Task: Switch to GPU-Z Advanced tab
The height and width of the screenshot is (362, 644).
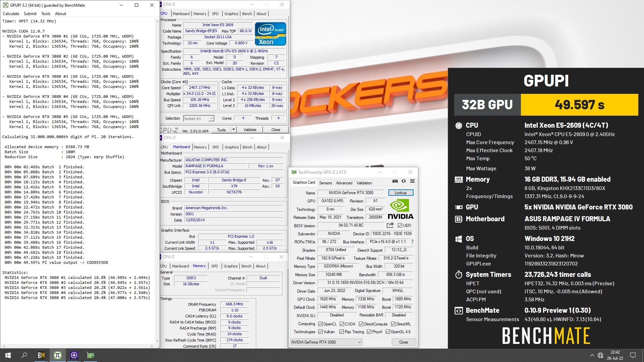Action: tap(344, 183)
